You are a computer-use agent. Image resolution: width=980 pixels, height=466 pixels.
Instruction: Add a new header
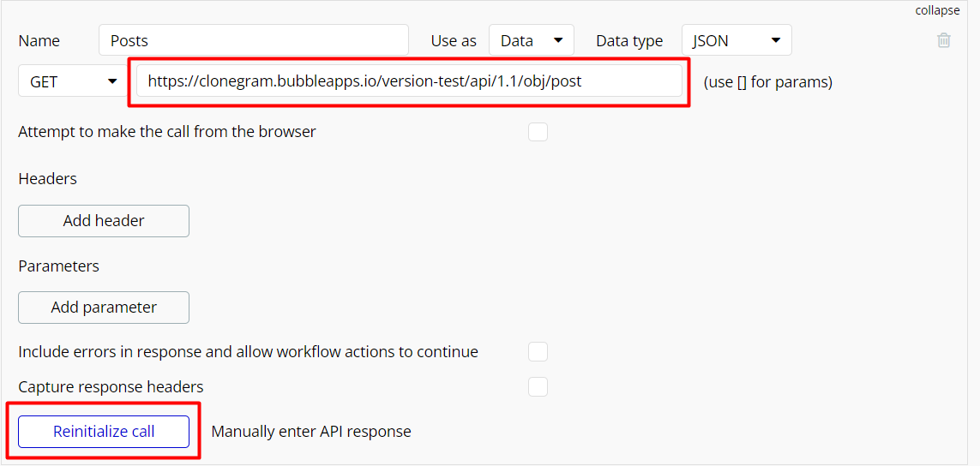104,220
